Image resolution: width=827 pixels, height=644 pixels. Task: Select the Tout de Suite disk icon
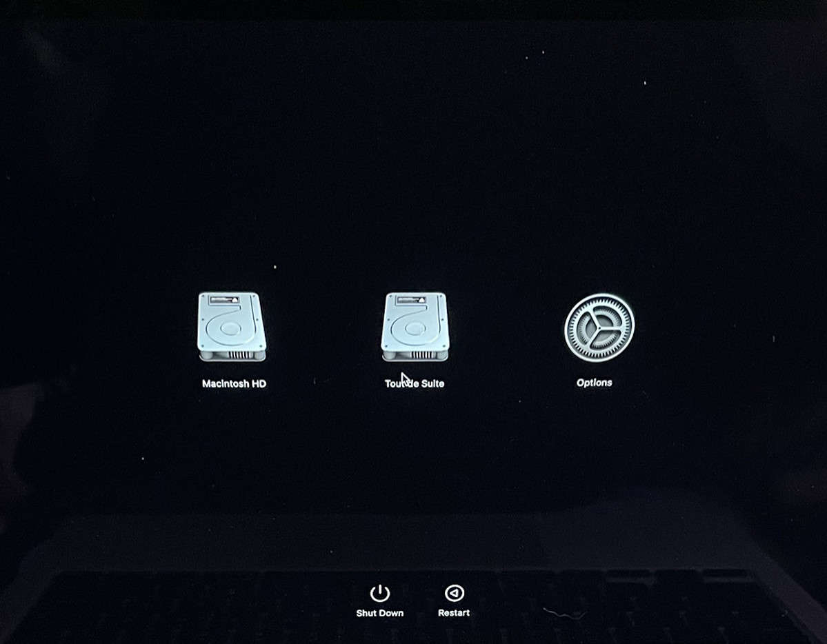pyautogui.click(x=415, y=327)
